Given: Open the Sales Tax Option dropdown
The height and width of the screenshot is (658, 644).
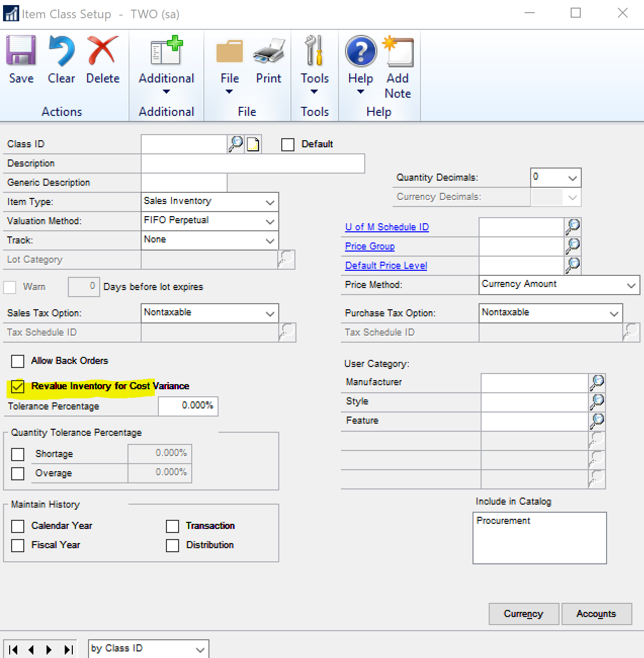Looking at the screenshot, I should point(210,313).
